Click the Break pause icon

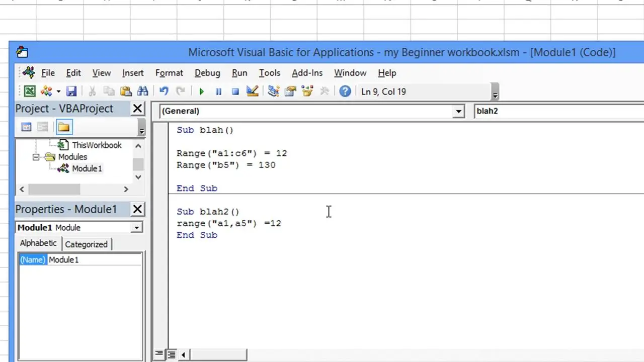[218, 92]
